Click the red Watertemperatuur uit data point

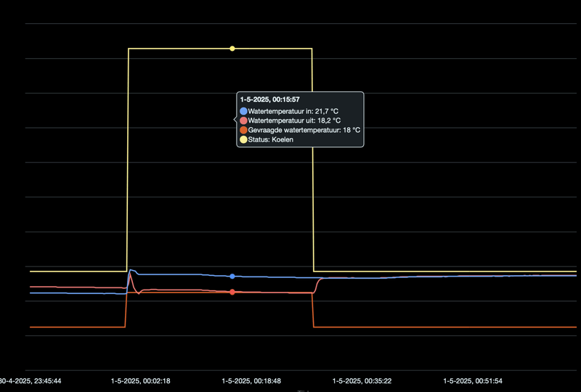coord(232,292)
